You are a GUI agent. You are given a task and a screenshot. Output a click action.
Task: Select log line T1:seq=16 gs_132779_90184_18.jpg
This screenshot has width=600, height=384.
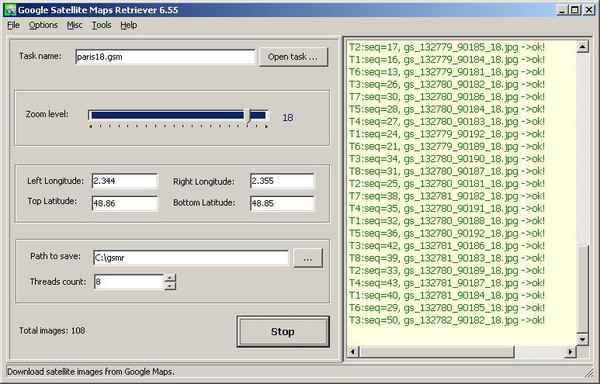(446, 60)
